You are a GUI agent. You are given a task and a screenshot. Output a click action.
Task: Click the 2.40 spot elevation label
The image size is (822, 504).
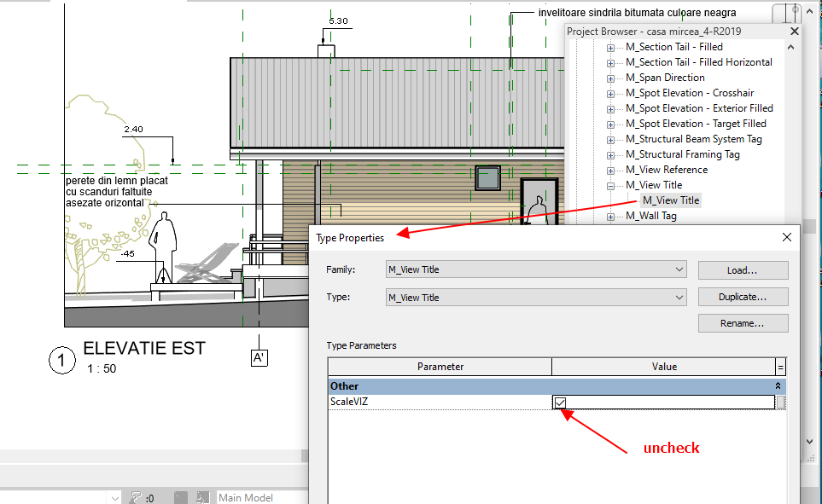(x=134, y=130)
